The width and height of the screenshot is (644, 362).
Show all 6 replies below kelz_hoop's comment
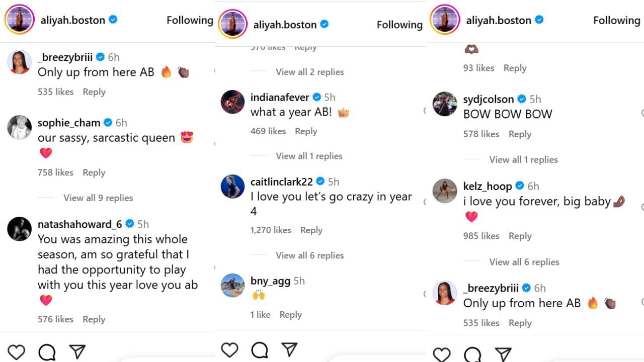[x=524, y=262]
